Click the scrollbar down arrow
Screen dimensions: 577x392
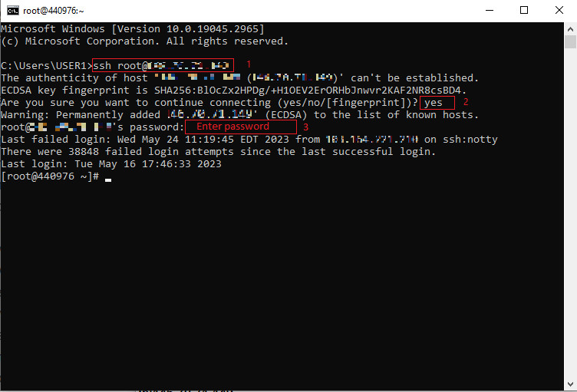[x=570, y=384]
